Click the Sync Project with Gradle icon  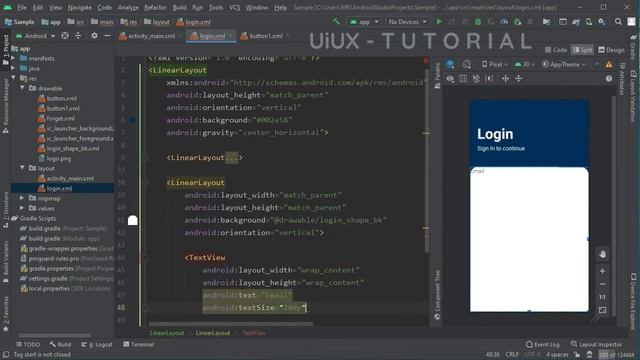(576, 22)
